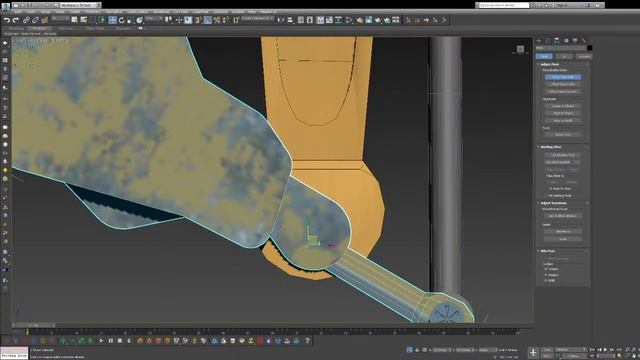Switch to the Pivot tab
This screenshot has width=640, height=360.
pyautogui.click(x=544, y=56)
